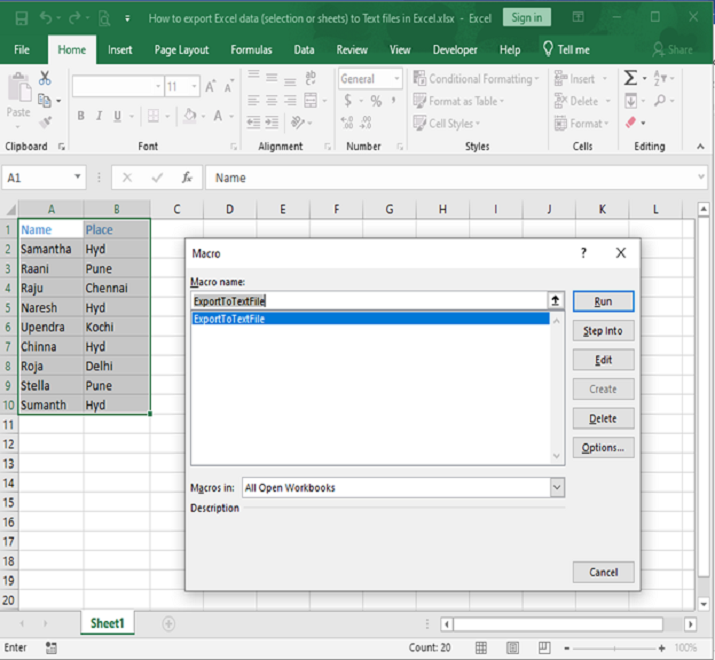This screenshot has width=715, height=660.
Task: Click the collapse dialog arrow beside Macro name
Action: 556,300
